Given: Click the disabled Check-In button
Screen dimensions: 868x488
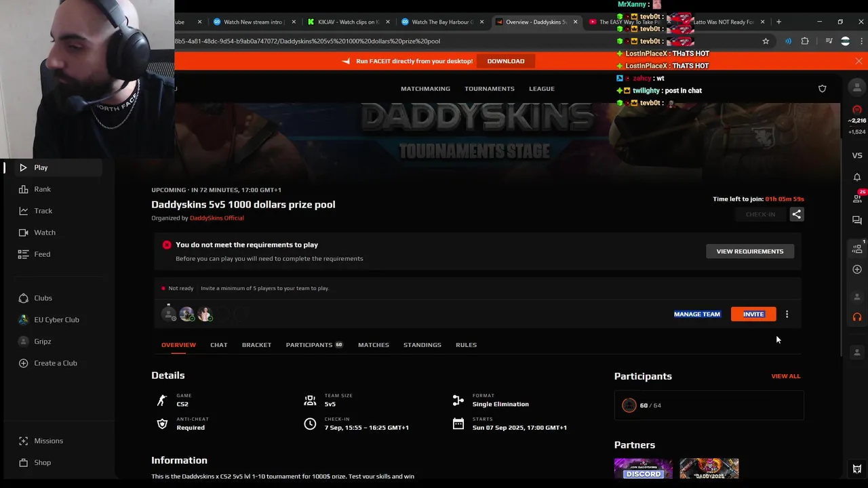Looking at the screenshot, I should tap(760, 214).
